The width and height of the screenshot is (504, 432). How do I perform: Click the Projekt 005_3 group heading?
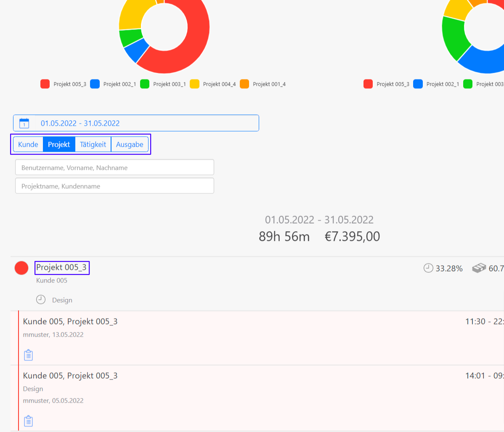61,267
